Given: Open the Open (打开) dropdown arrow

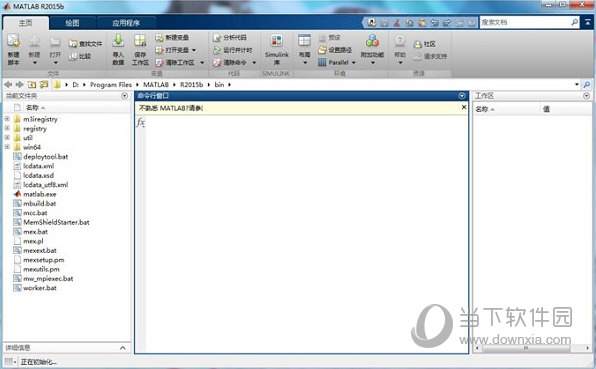Looking at the screenshot, I should coord(55,63).
